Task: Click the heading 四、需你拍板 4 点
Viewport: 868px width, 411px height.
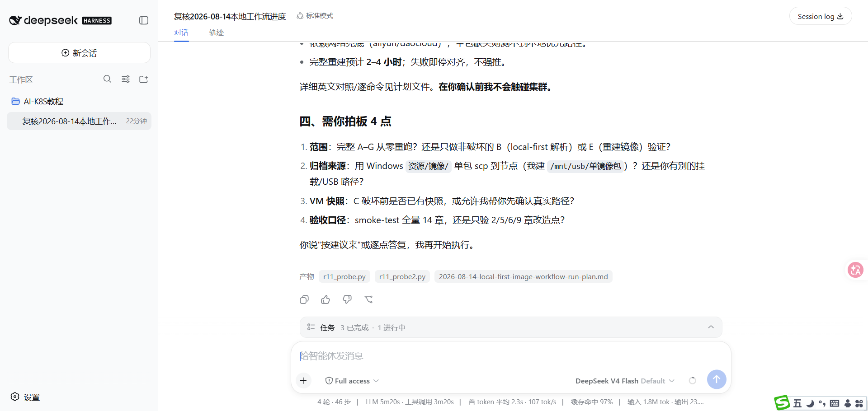Action: point(345,121)
